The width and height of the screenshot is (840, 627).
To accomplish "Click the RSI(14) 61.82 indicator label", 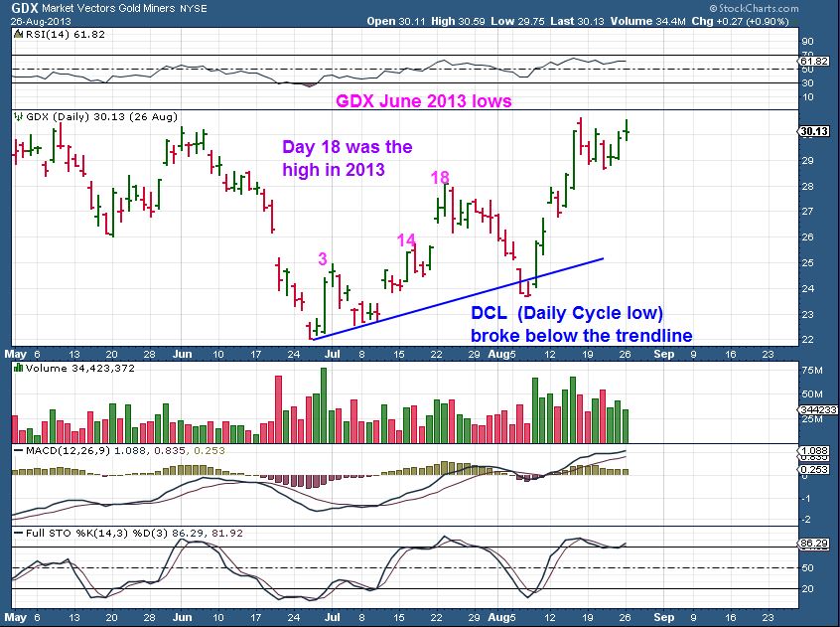I will click(66, 35).
